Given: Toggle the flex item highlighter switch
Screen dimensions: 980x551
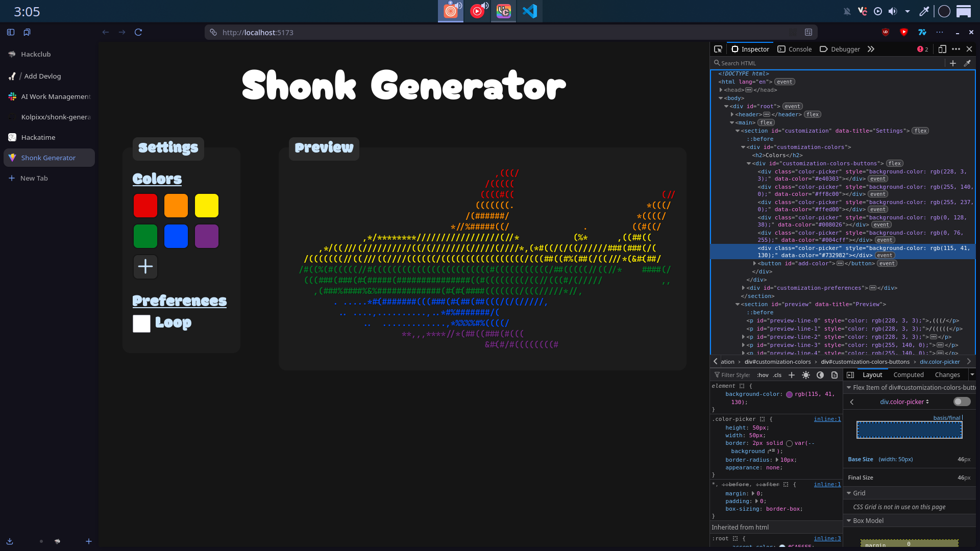Looking at the screenshot, I should coord(962,402).
